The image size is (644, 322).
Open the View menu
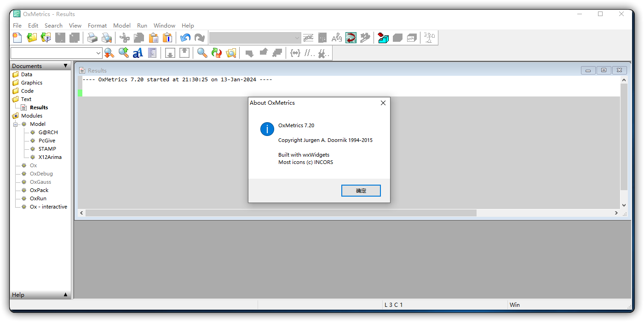[x=75, y=26]
